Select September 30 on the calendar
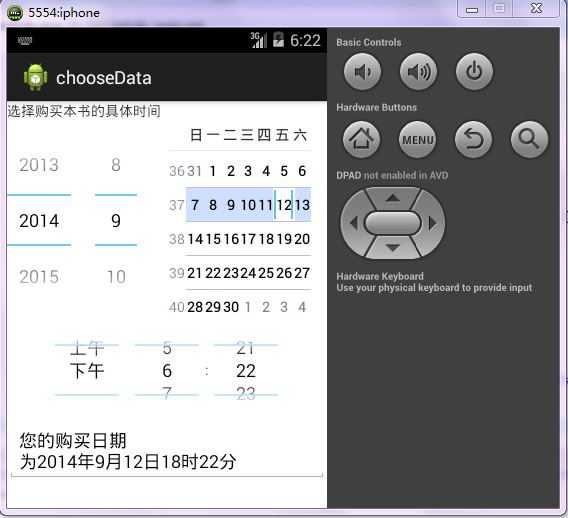This screenshot has width=568, height=518. (x=231, y=307)
